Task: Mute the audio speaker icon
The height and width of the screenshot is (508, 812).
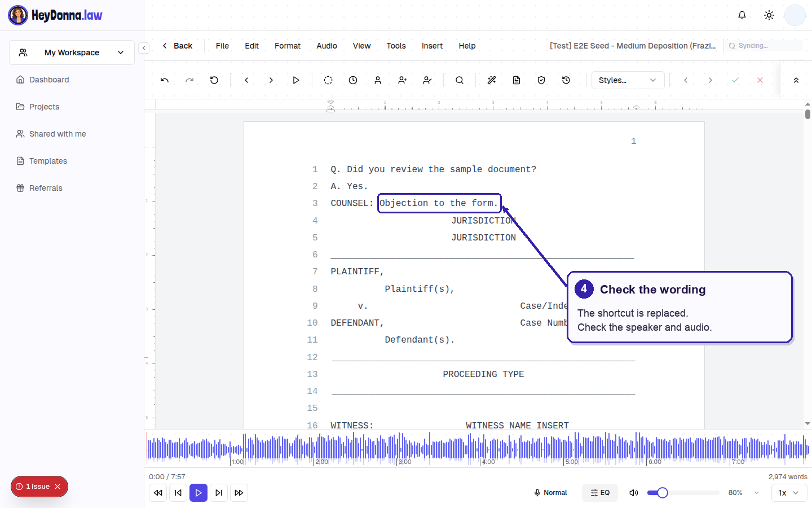Action: point(634,493)
